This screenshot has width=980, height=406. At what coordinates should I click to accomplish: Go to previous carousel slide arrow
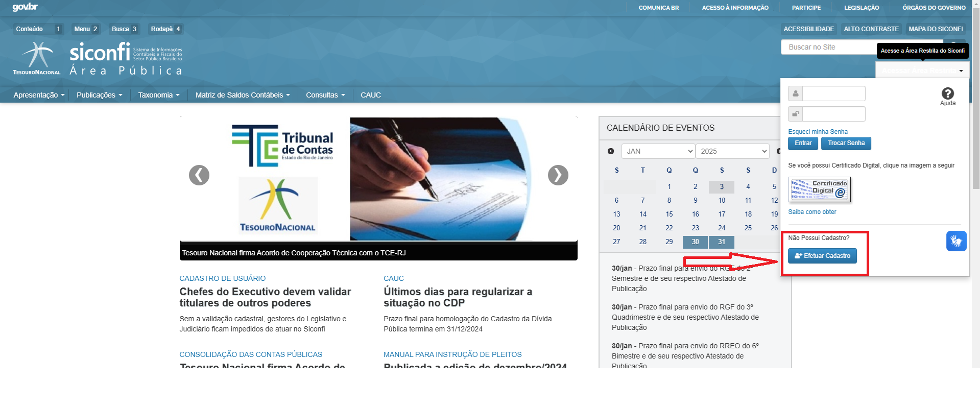coord(199,175)
